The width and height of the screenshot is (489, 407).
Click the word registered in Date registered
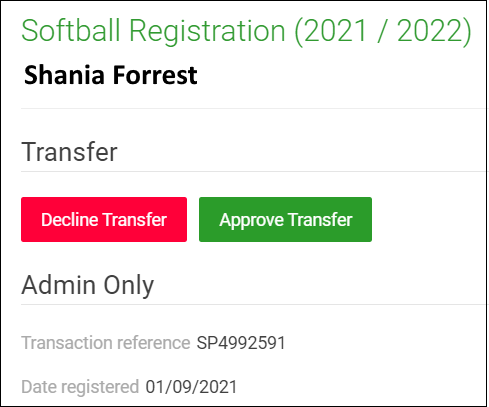tap(100, 387)
